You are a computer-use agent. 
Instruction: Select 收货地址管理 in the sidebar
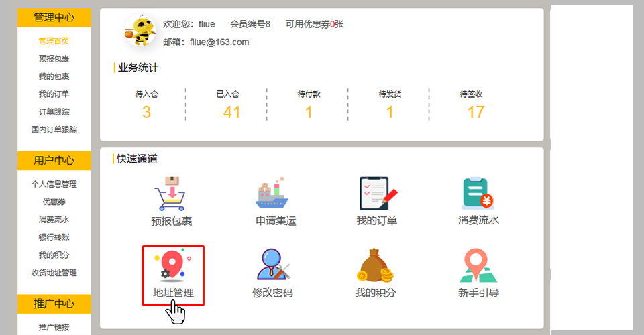pos(54,273)
